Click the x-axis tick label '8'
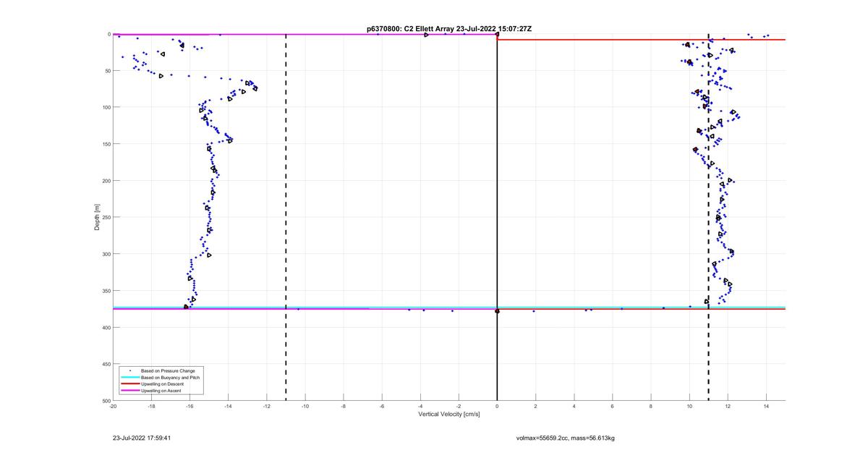Image resolution: width=868 pixels, height=450 pixels. [x=651, y=406]
